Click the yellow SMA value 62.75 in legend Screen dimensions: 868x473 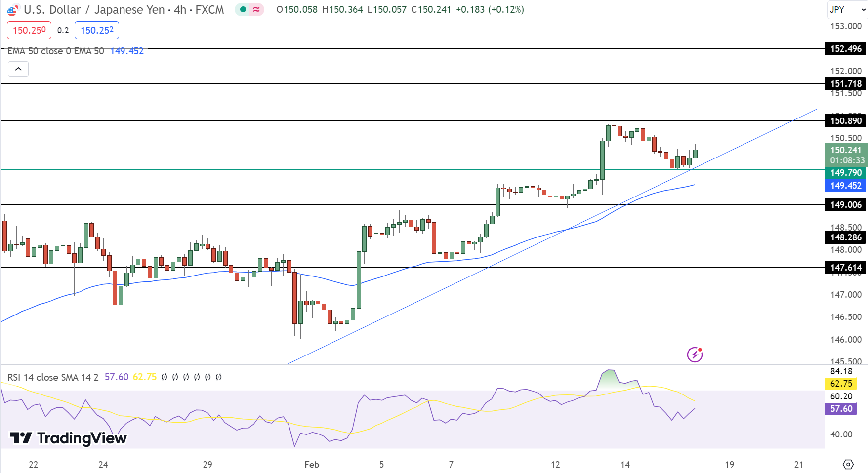click(145, 377)
